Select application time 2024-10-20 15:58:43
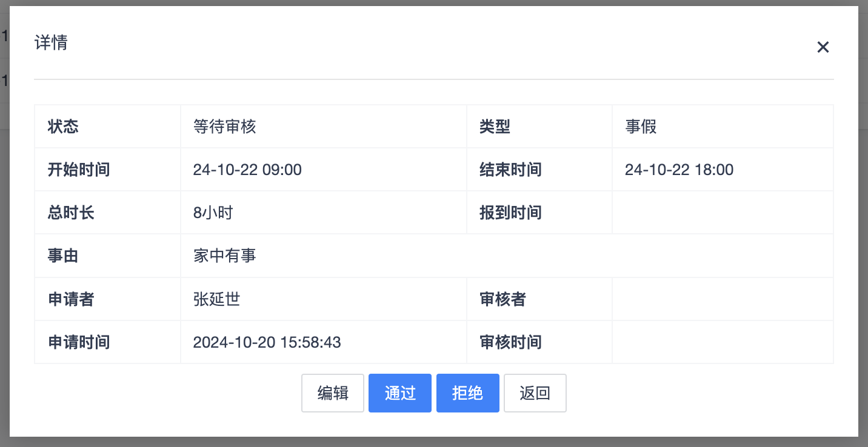This screenshot has height=447, width=868. tap(267, 342)
